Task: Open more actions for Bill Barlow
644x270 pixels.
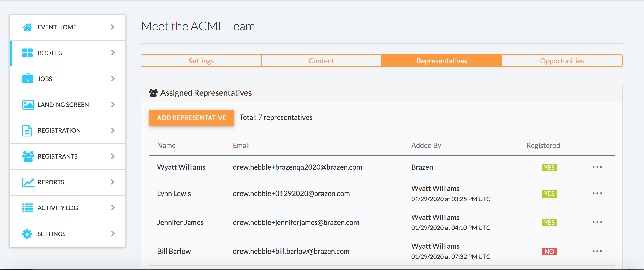Action: [597, 251]
